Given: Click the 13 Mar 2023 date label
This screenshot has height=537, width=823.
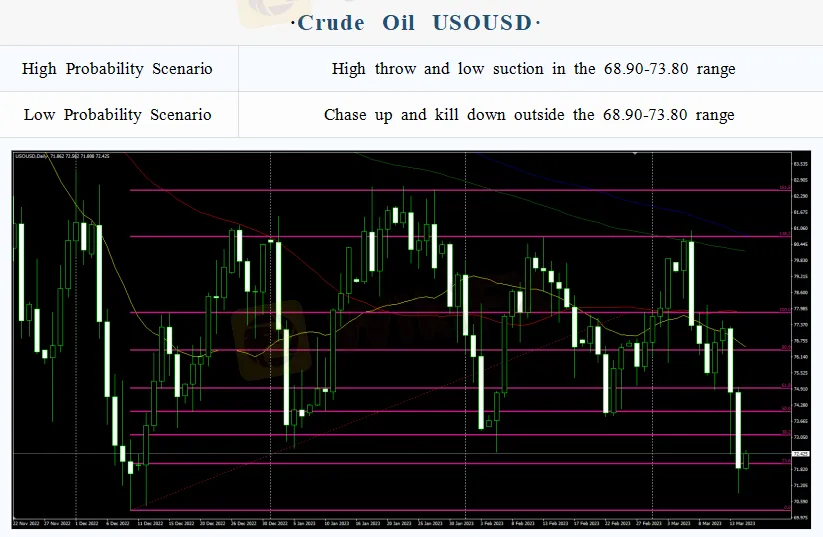Looking at the screenshot, I should pyautogui.click(x=741, y=523).
